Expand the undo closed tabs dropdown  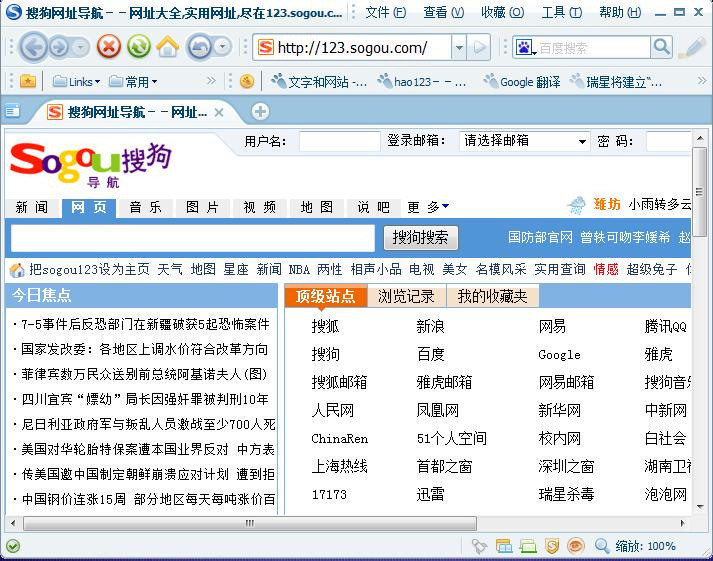tap(222, 47)
